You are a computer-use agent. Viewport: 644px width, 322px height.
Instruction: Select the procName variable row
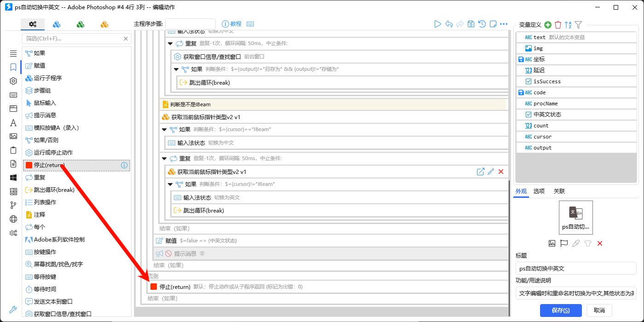coord(576,103)
